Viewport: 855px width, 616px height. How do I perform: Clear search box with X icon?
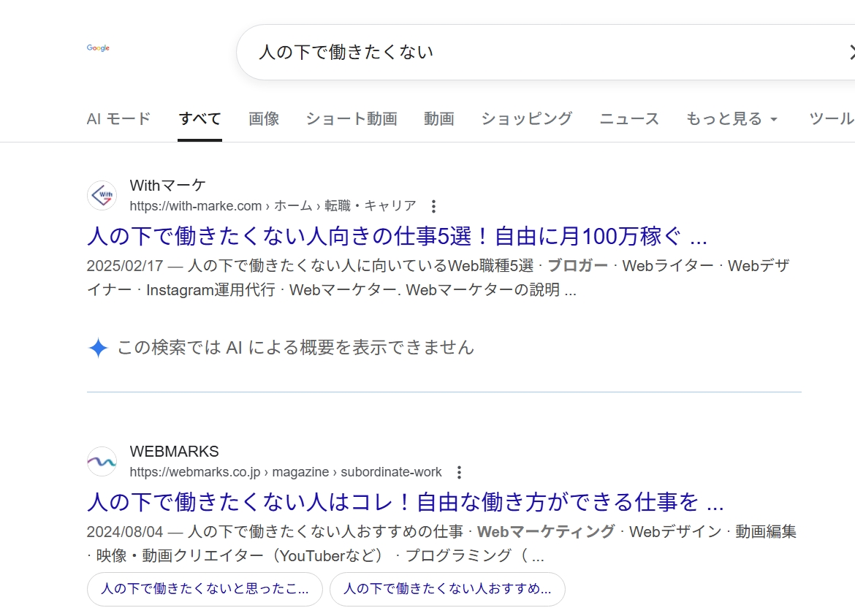[851, 52]
